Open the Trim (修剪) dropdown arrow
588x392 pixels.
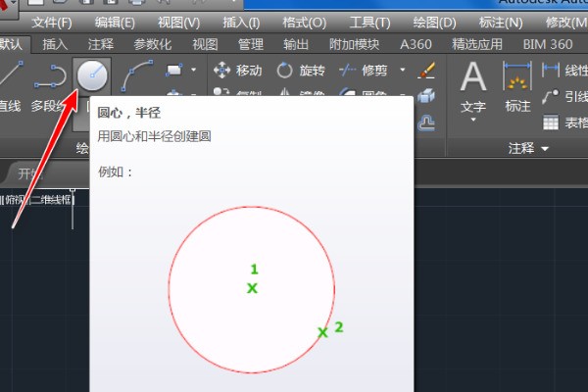click(x=404, y=70)
